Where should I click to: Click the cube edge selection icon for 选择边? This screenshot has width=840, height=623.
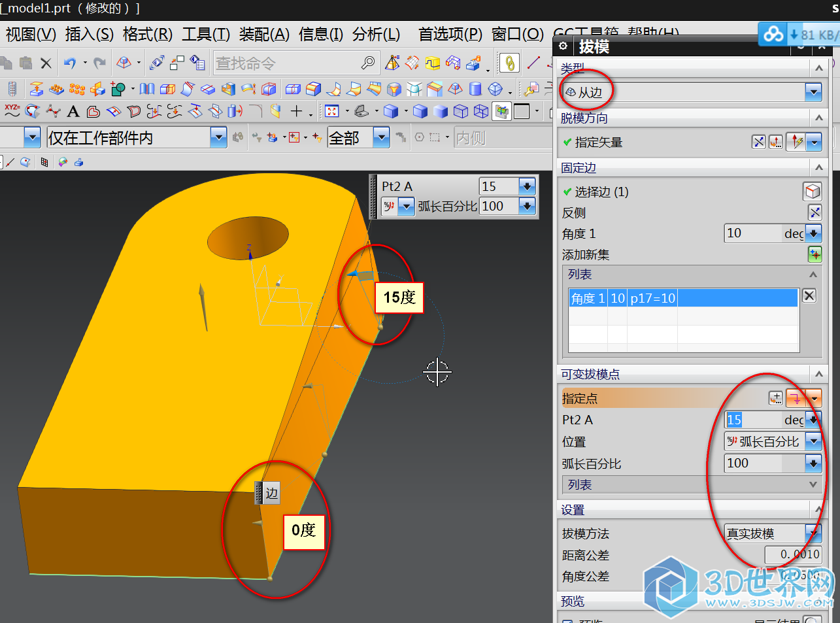click(812, 192)
